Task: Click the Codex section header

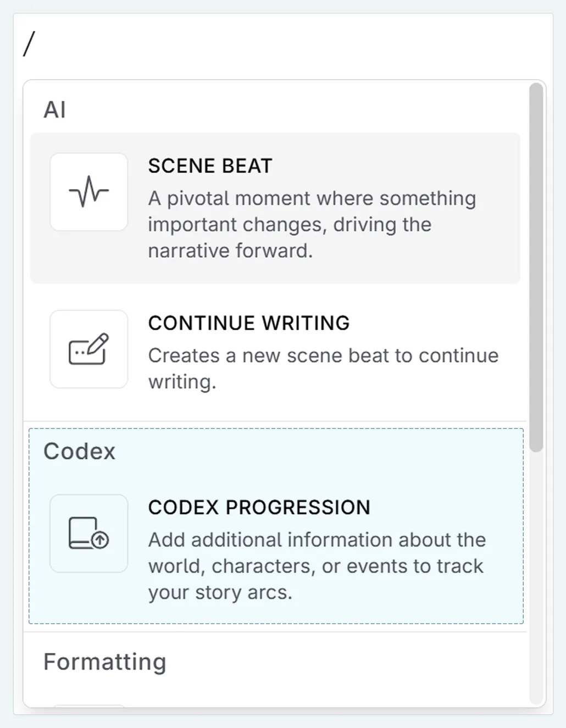Action: coord(80,451)
